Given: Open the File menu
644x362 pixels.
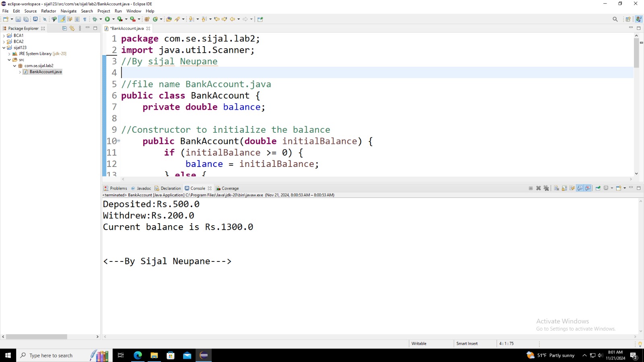Looking at the screenshot, I should [5, 11].
